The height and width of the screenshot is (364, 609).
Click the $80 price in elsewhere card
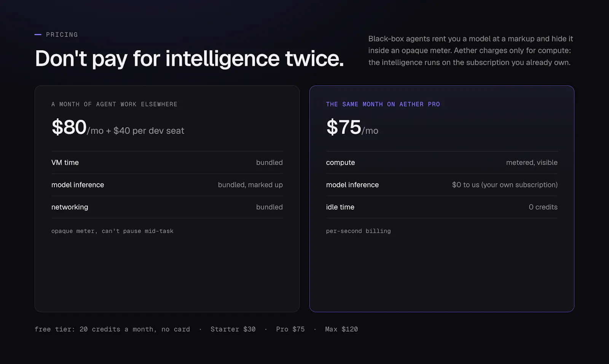(x=69, y=127)
